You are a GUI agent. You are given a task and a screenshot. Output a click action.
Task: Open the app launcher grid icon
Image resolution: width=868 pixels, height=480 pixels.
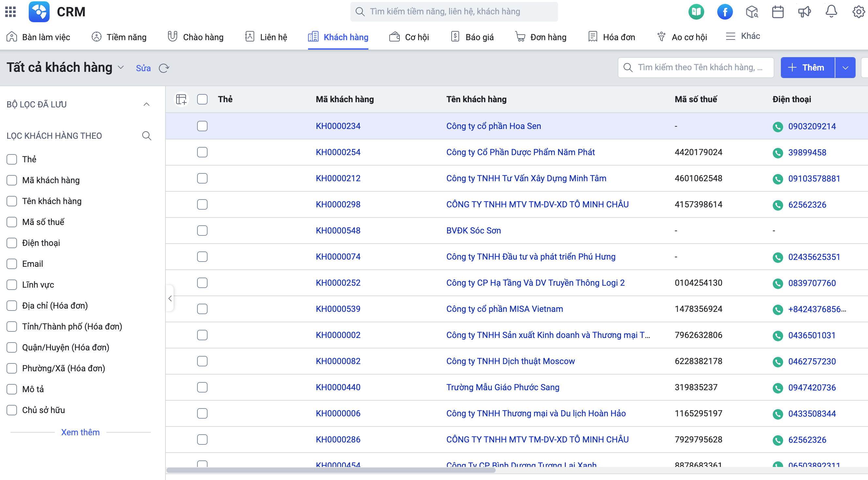pyautogui.click(x=10, y=12)
